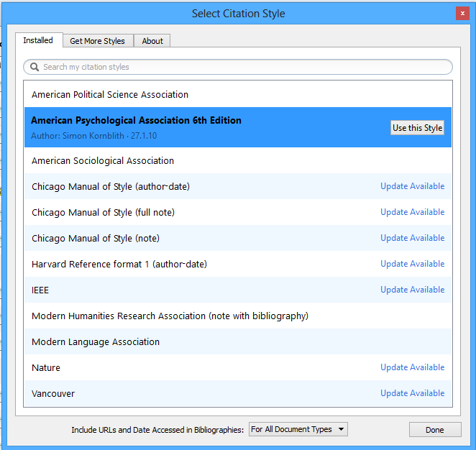This screenshot has width=476, height=450.
Task: Open the For All Document Types dropdown
Action: 298,429
